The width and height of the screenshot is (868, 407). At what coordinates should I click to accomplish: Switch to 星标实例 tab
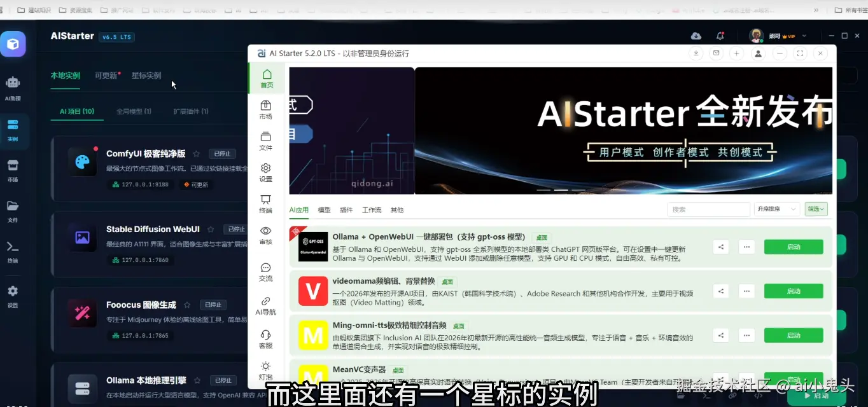pyautogui.click(x=146, y=76)
